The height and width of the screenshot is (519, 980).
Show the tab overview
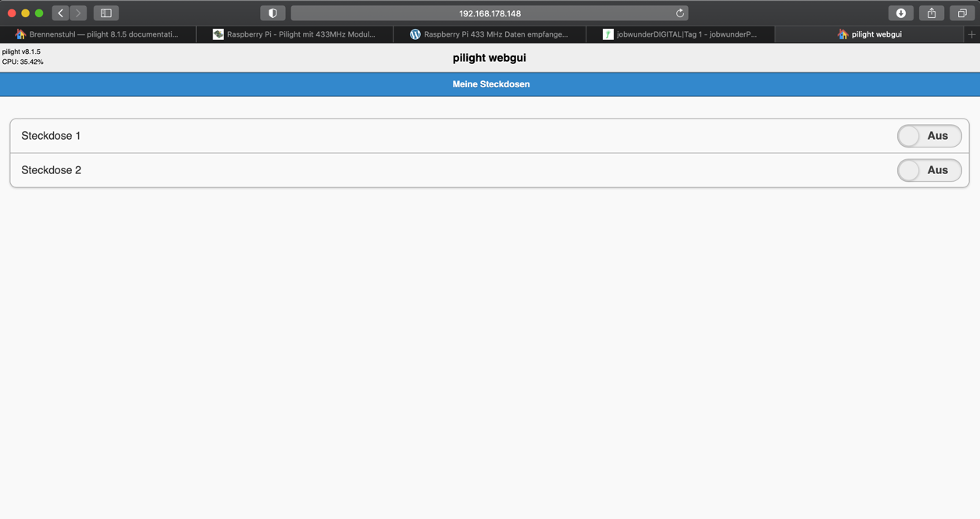(x=962, y=13)
